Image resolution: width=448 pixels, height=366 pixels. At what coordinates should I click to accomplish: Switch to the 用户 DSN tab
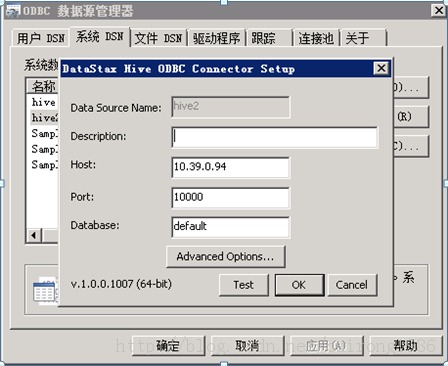click(41, 38)
